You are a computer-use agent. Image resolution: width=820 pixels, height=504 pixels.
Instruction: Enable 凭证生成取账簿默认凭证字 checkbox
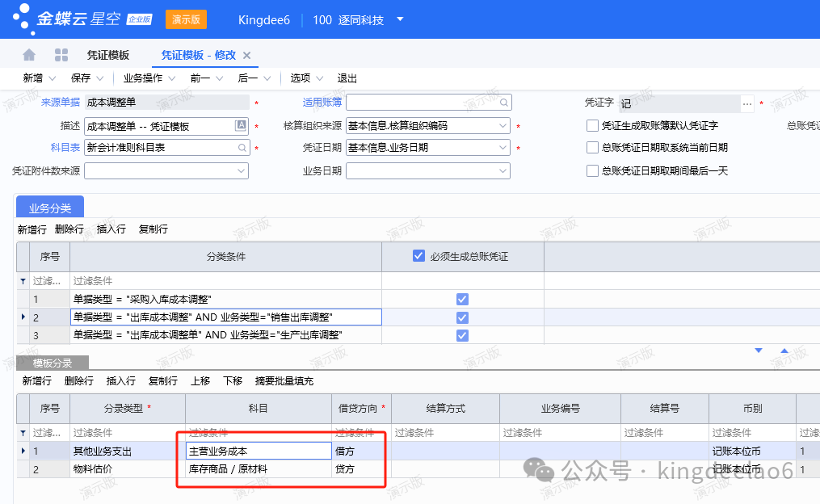[x=593, y=126]
